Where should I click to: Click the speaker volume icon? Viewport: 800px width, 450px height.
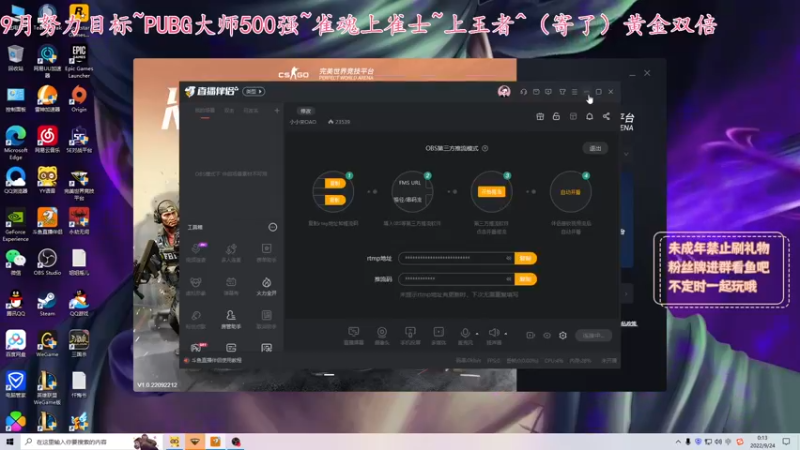point(493,335)
